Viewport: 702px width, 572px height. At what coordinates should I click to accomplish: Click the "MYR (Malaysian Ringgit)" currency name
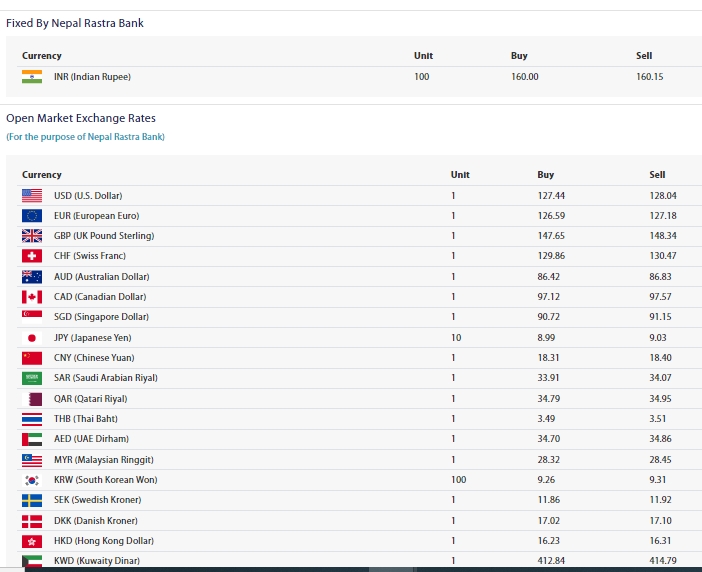click(x=104, y=460)
